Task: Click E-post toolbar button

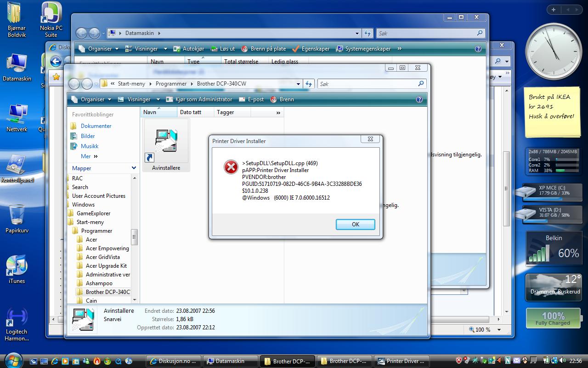Action: [x=251, y=99]
